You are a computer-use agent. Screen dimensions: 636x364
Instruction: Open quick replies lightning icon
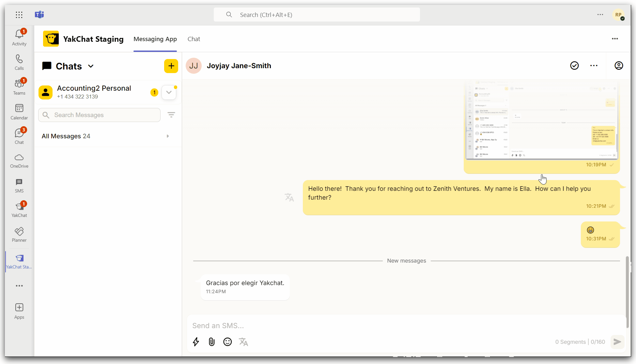tap(196, 342)
